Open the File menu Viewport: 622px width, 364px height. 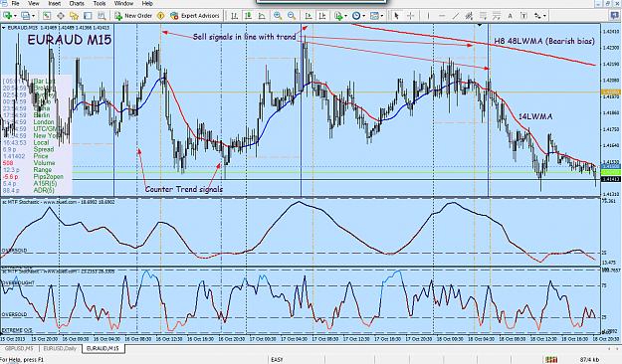click(x=15, y=4)
